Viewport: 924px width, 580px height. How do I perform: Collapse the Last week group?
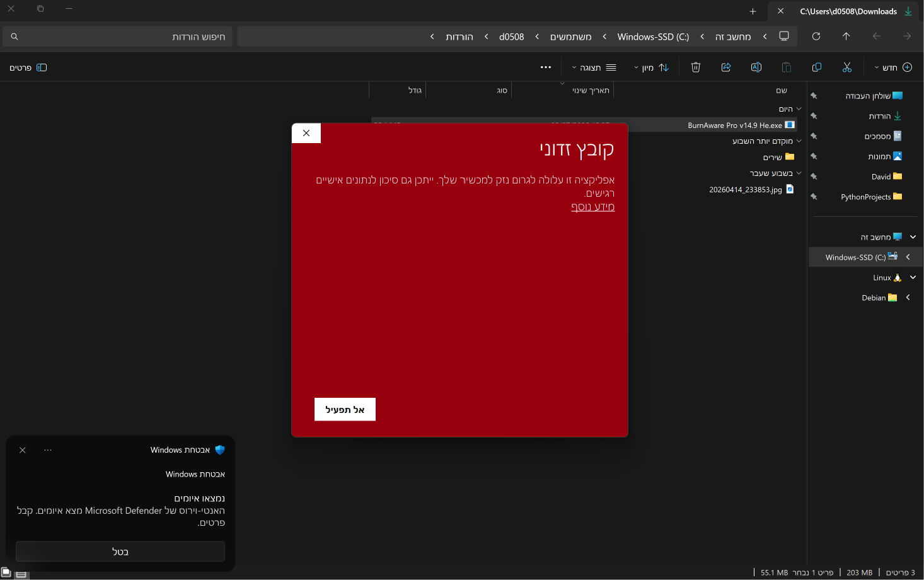tap(799, 173)
